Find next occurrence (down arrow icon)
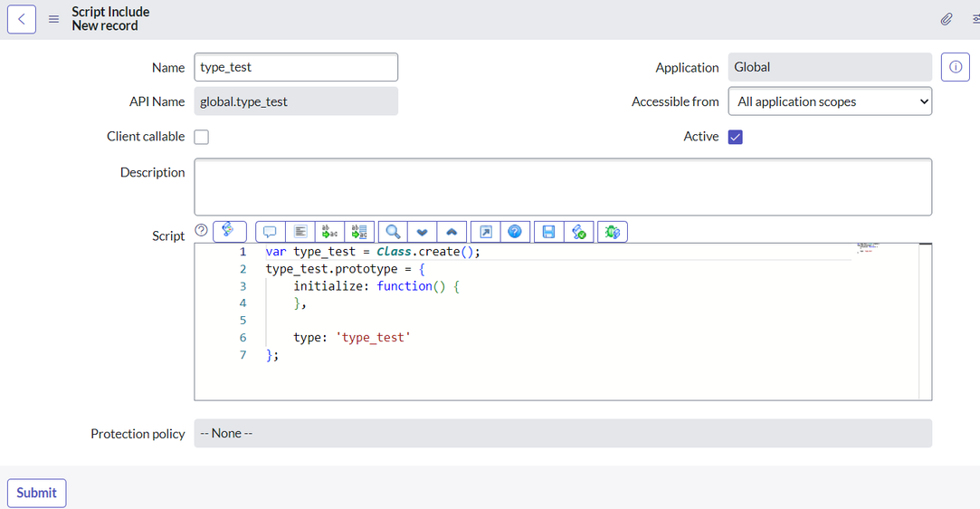 tap(423, 232)
